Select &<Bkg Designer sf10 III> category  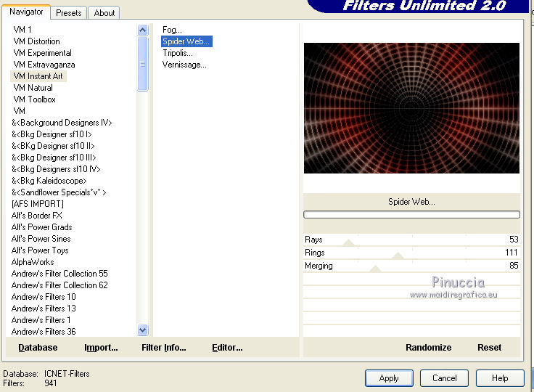tap(54, 157)
